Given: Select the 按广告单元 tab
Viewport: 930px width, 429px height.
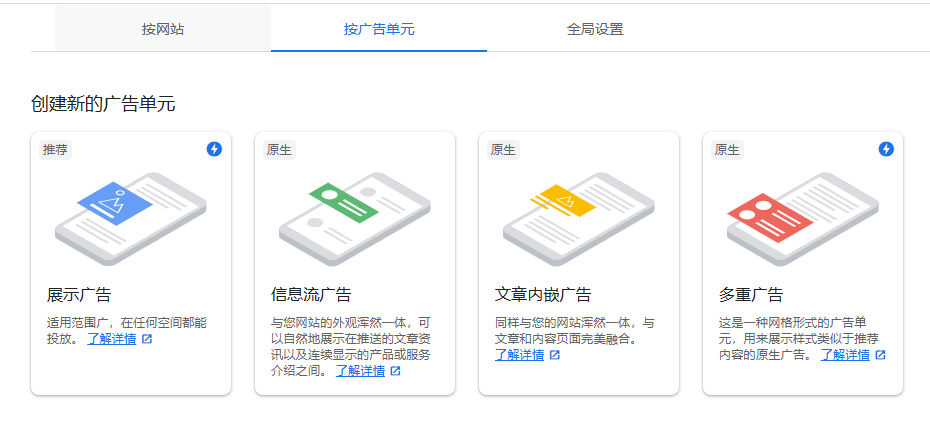Looking at the screenshot, I should [378, 29].
